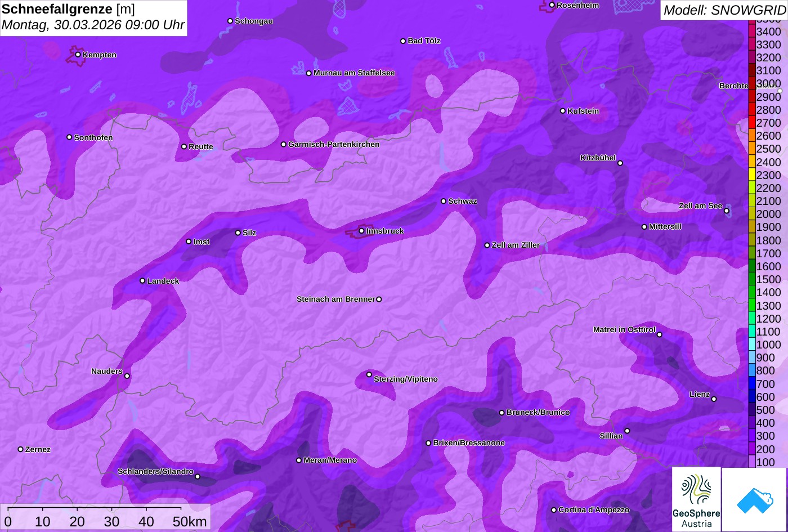Select the Rosenheim city marker
Viewport: 788px width, 532px height.
pyautogui.click(x=552, y=5)
